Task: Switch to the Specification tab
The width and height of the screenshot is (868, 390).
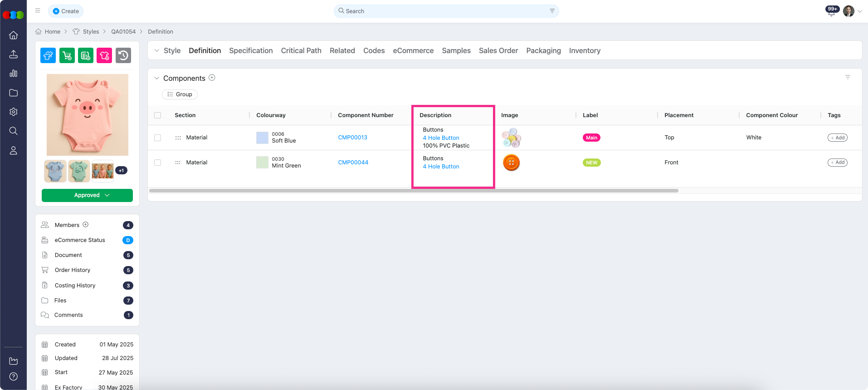Action: [251, 51]
